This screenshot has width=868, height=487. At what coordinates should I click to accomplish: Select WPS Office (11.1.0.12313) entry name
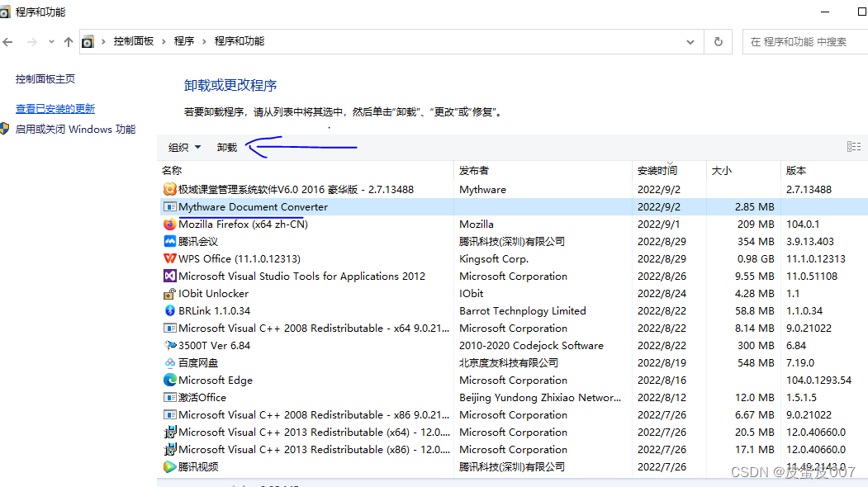click(240, 258)
